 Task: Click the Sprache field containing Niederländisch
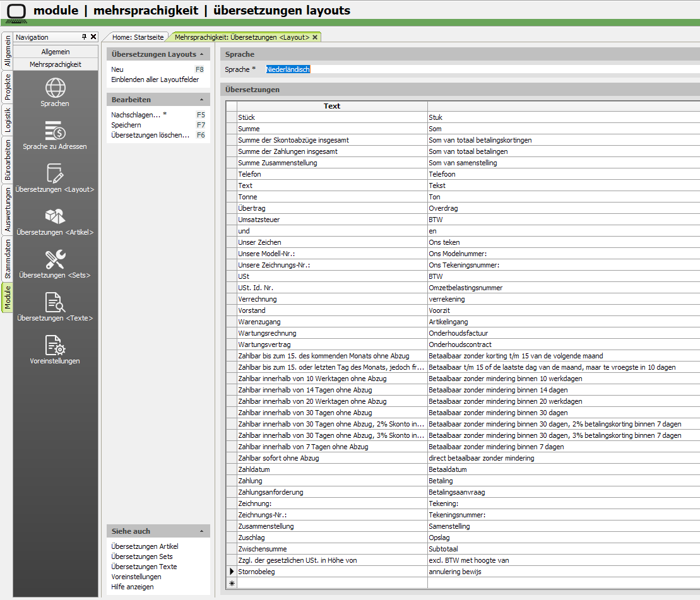[482, 69]
